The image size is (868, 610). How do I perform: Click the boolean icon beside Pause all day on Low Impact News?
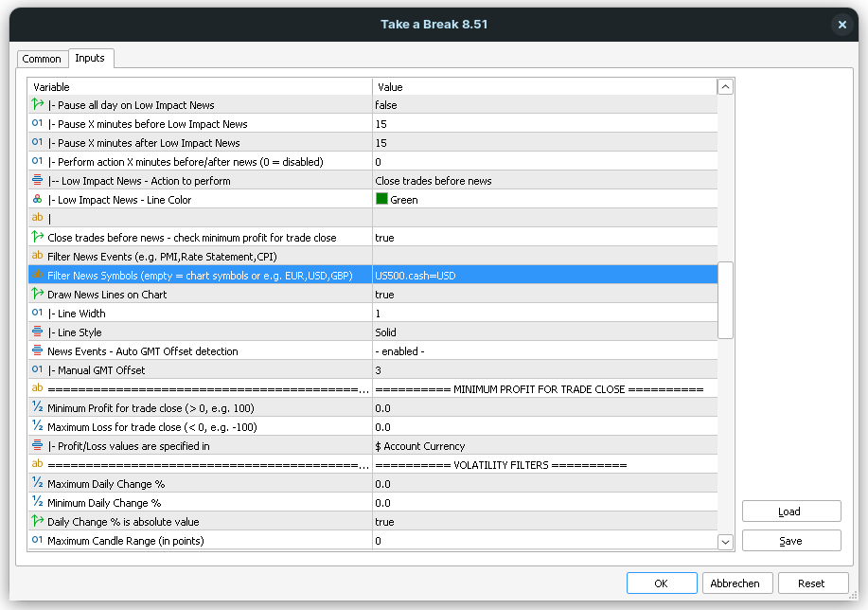point(38,105)
